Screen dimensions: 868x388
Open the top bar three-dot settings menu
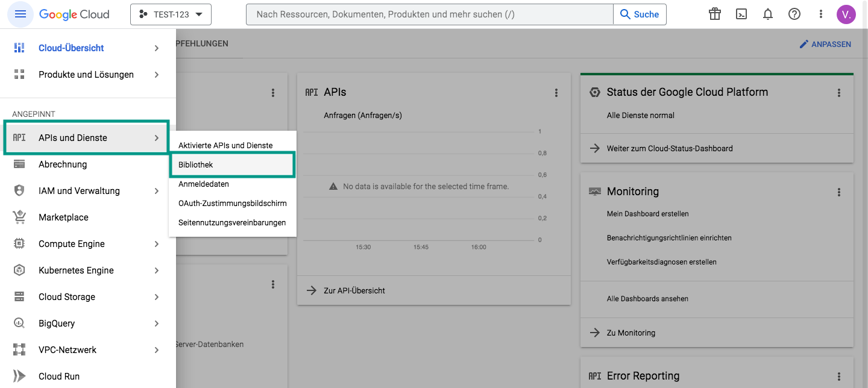[820, 14]
